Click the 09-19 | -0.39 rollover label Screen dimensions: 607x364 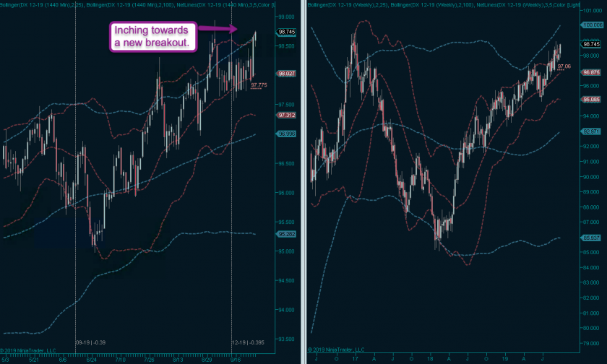(x=90, y=342)
